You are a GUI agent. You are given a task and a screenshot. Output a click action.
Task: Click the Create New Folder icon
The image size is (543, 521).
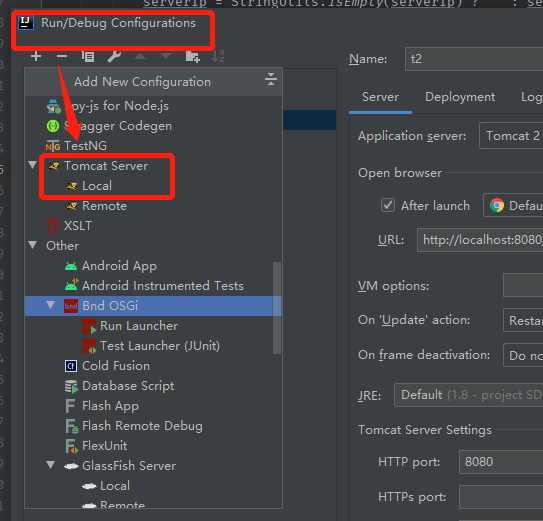[193, 56]
